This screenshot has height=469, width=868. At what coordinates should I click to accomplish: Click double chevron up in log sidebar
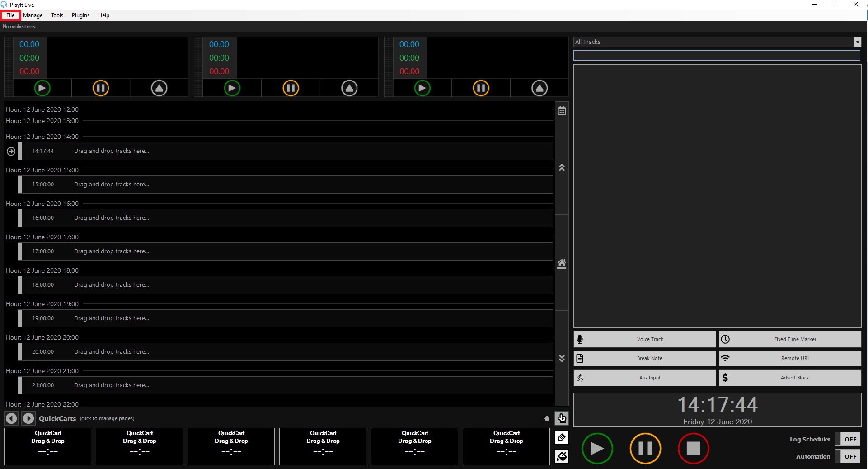click(x=562, y=167)
